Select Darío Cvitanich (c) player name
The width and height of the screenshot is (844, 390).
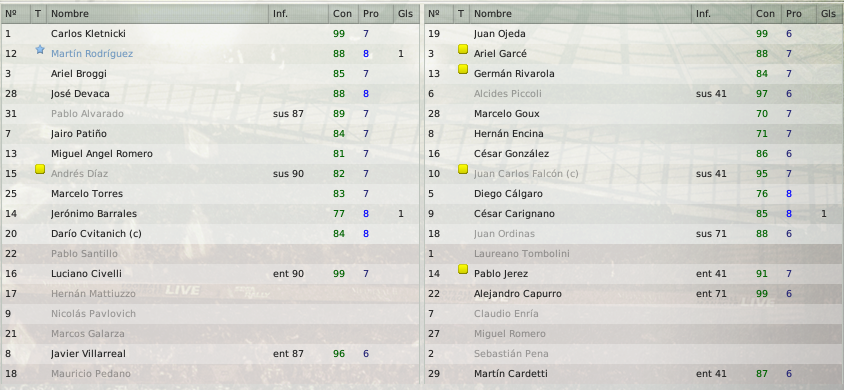pos(96,234)
